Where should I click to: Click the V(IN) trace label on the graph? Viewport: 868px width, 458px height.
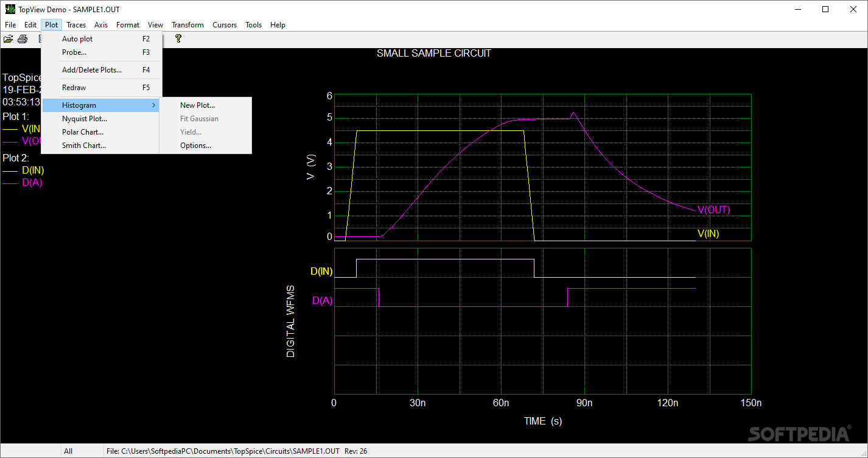(708, 233)
